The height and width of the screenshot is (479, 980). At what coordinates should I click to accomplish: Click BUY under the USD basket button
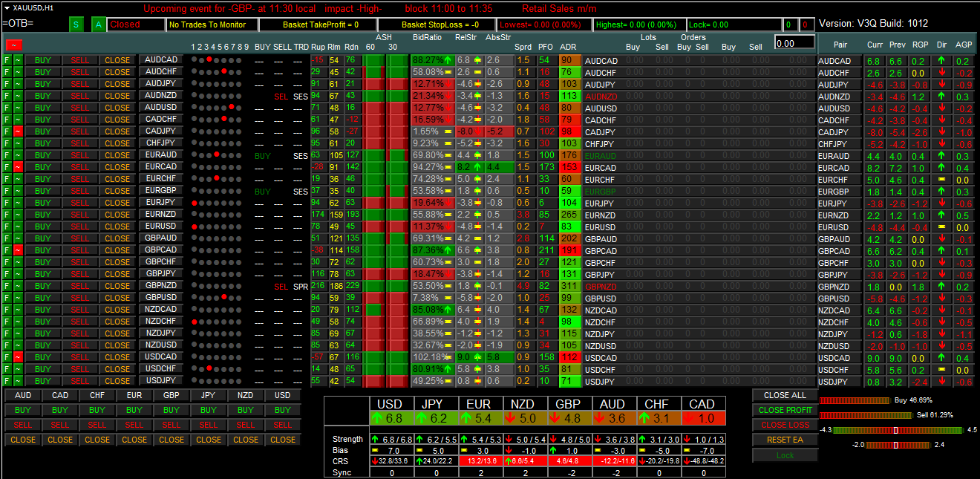tap(283, 410)
